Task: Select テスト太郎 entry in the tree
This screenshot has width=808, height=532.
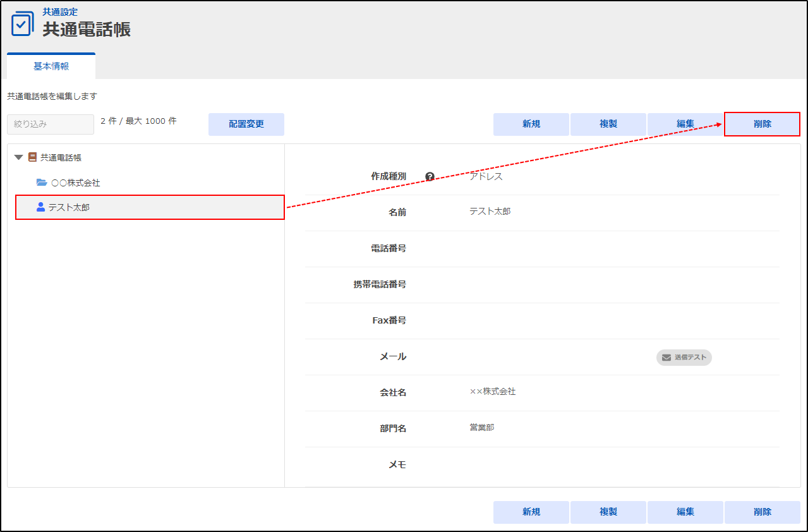Action: (69, 207)
